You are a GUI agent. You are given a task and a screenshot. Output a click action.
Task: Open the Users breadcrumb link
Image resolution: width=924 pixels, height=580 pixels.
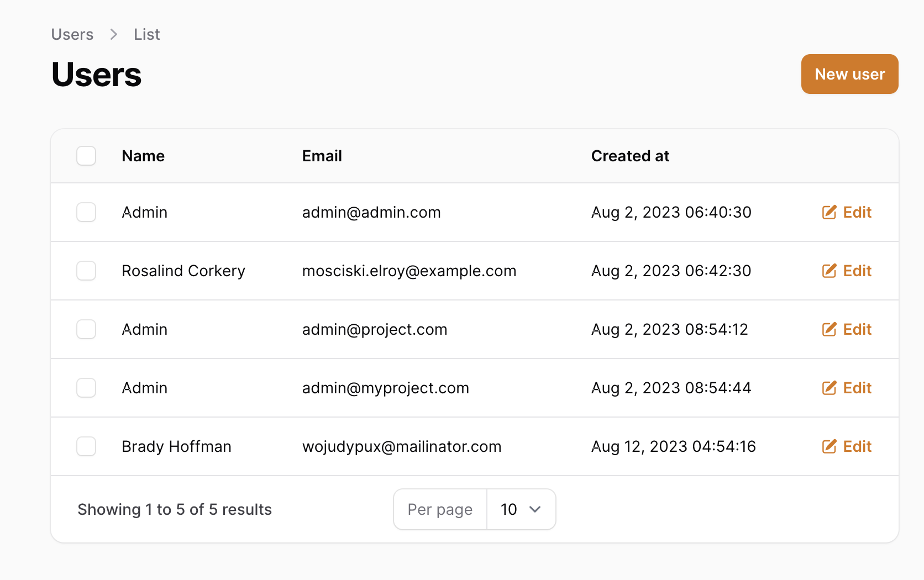[x=72, y=34]
